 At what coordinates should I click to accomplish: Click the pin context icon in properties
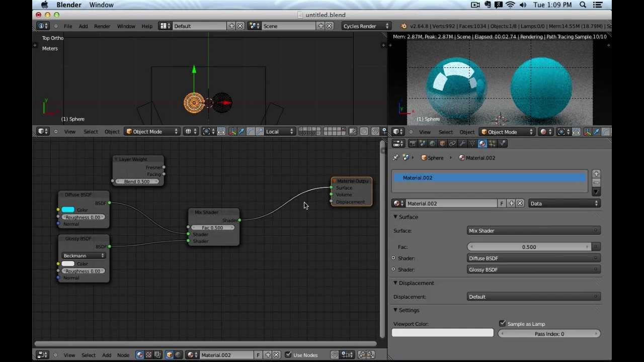(395, 158)
